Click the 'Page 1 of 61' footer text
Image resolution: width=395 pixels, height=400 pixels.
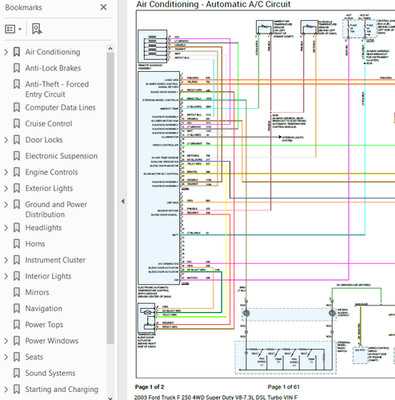284,387
